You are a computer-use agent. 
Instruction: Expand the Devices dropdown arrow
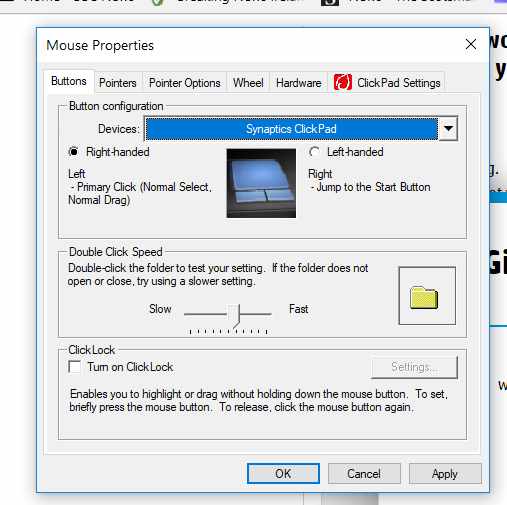pos(448,128)
